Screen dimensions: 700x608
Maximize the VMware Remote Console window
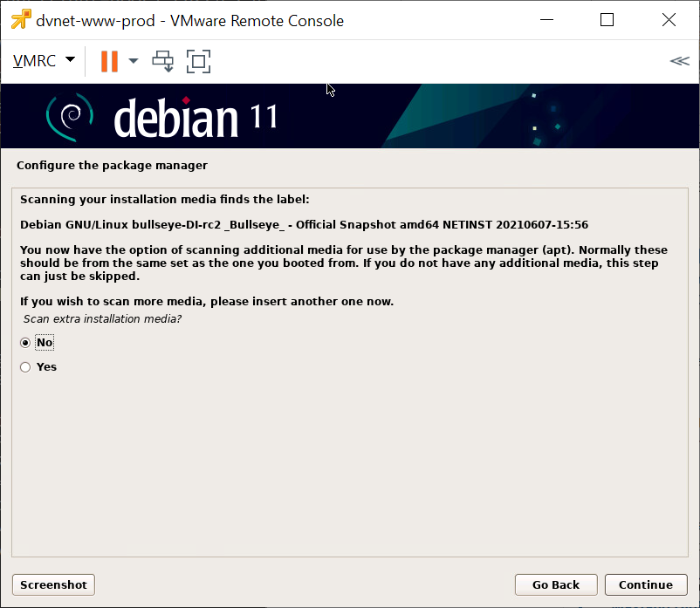point(607,20)
